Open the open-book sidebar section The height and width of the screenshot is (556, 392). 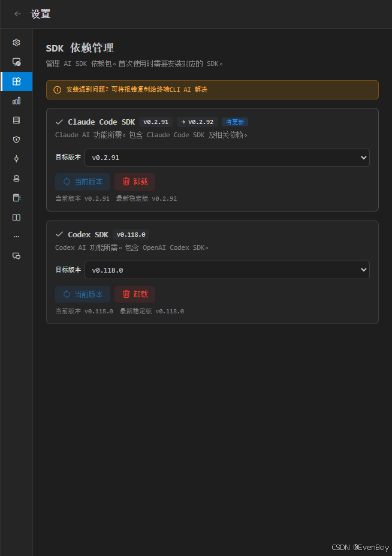coord(16,217)
